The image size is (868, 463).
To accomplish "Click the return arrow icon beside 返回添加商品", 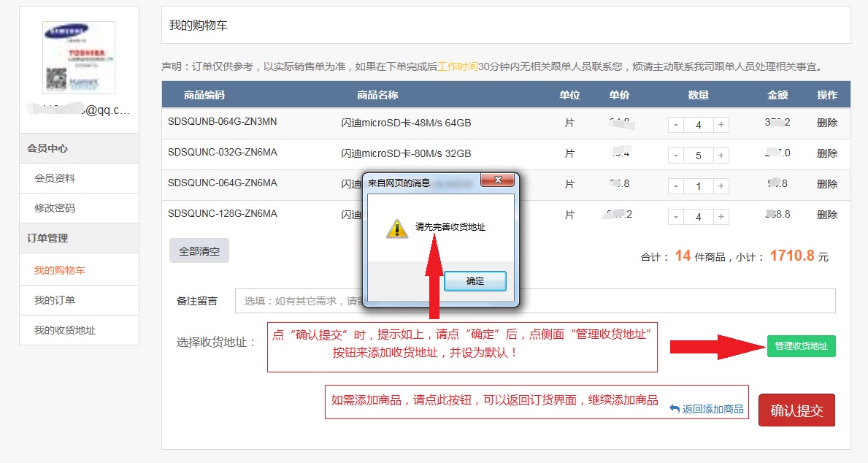I will [x=675, y=409].
